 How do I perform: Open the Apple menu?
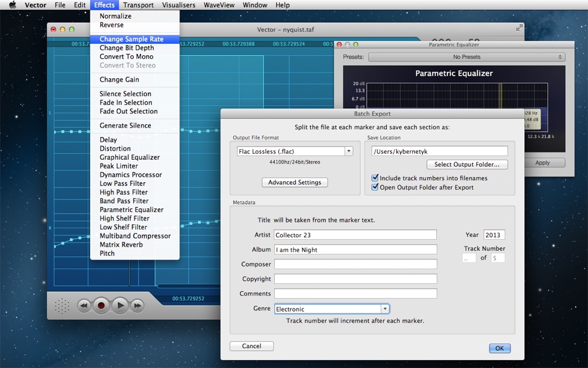[12, 5]
